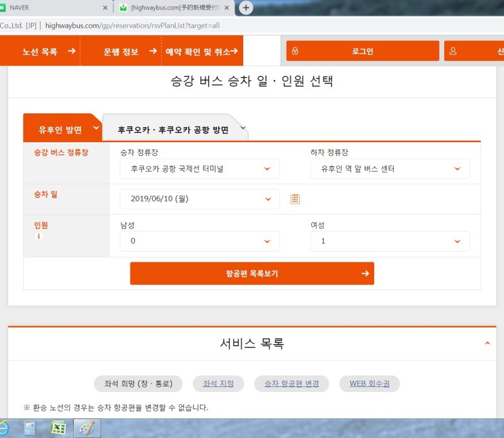Image resolution: width=504 pixels, height=438 pixels.
Task: Click the 승차 항공편 변경 link
Action: pyautogui.click(x=292, y=384)
